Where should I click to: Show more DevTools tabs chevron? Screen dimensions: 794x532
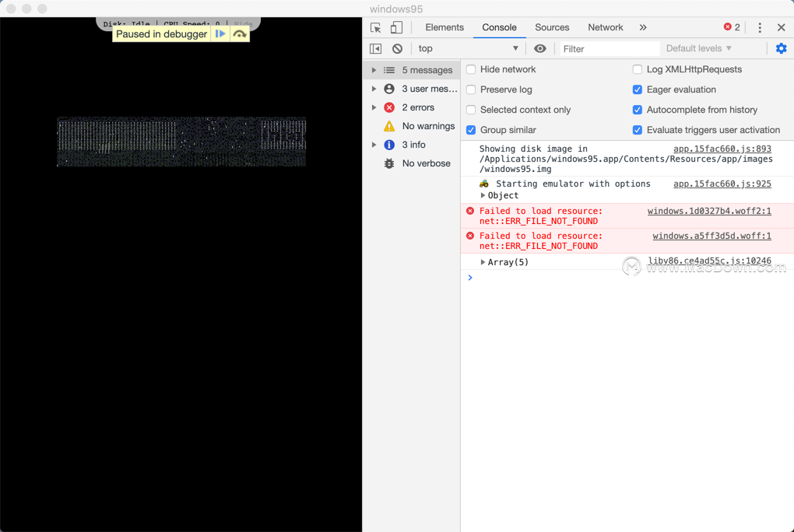[x=643, y=27]
